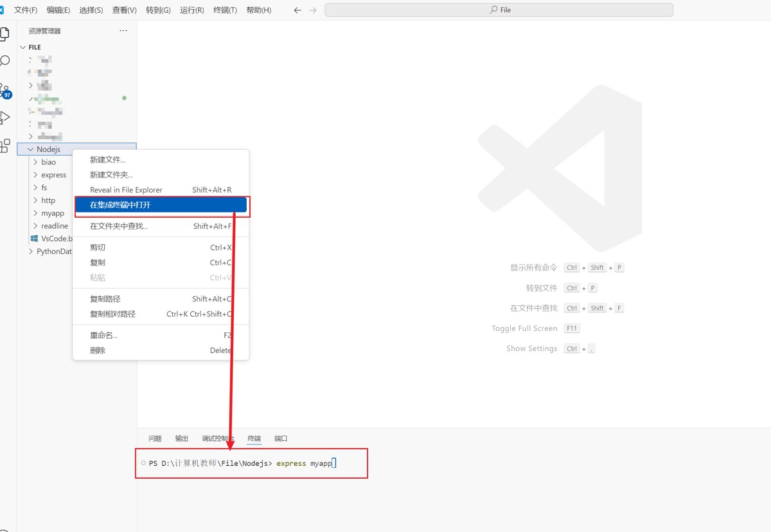Click the 资源管理器 panel title
This screenshot has height=532, width=771.
44,31
